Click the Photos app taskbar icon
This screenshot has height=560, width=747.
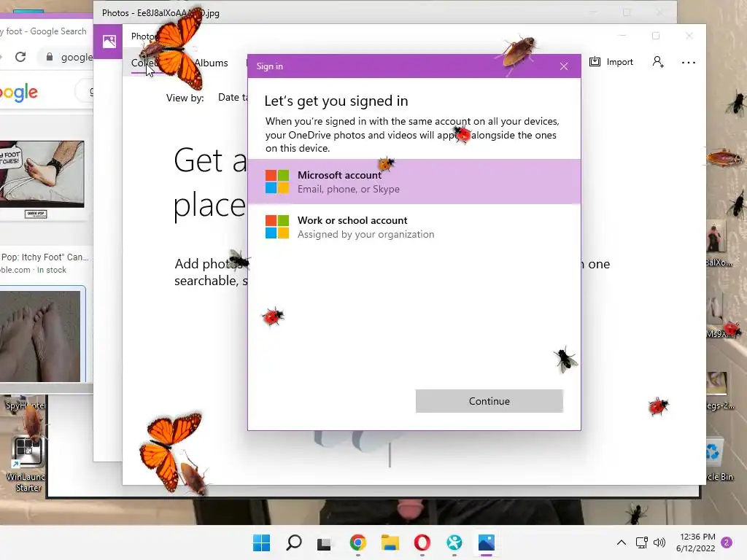point(487,542)
